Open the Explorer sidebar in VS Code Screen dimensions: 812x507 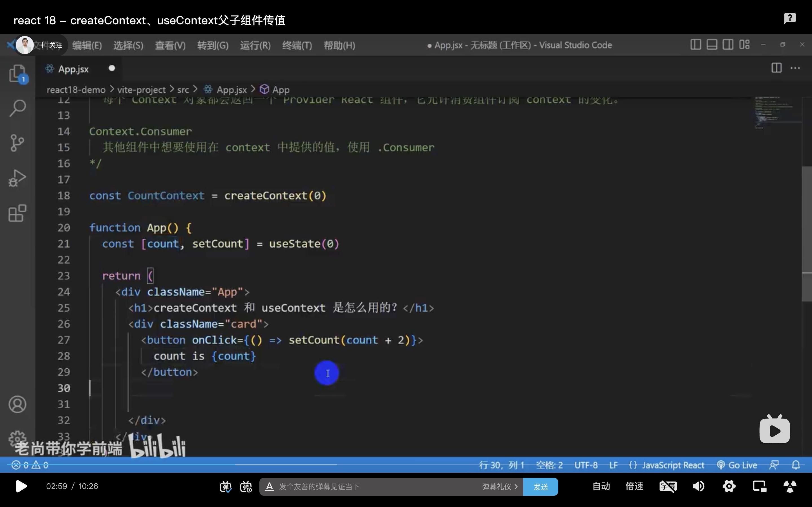[x=17, y=74]
